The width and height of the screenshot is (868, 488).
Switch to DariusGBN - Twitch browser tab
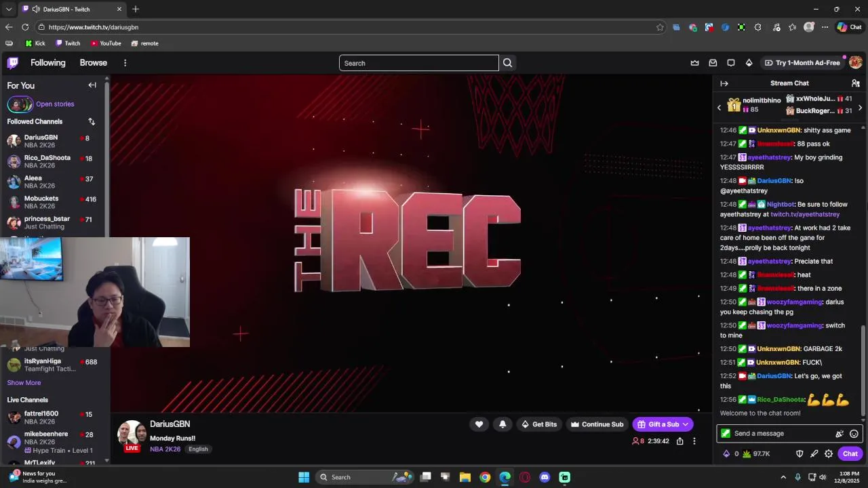tap(72, 9)
